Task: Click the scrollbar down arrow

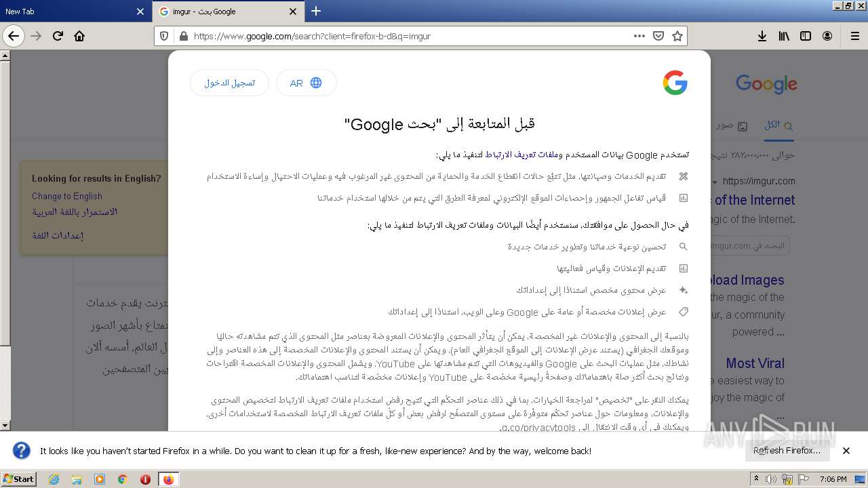Action: click(x=5, y=426)
